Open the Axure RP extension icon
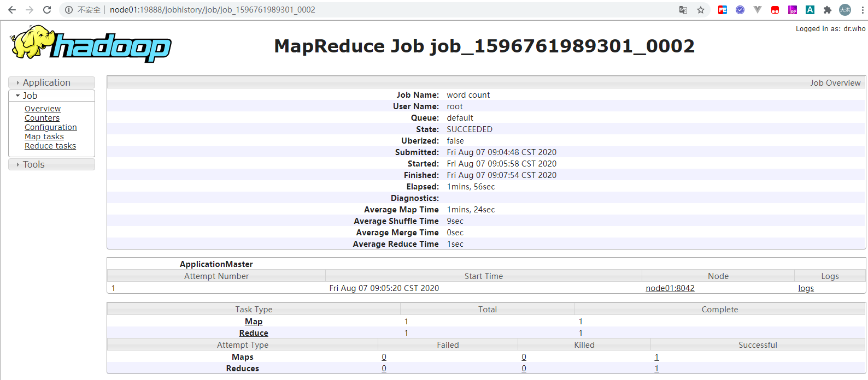The height and width of the screenshot is (380, 868). tap(793, 10)
